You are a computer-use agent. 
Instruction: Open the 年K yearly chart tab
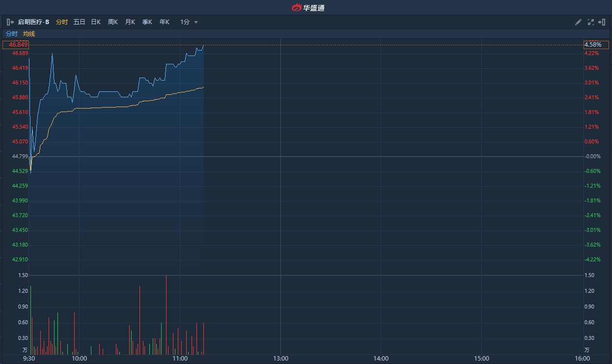pyautogui.click(x=165, y=22)
